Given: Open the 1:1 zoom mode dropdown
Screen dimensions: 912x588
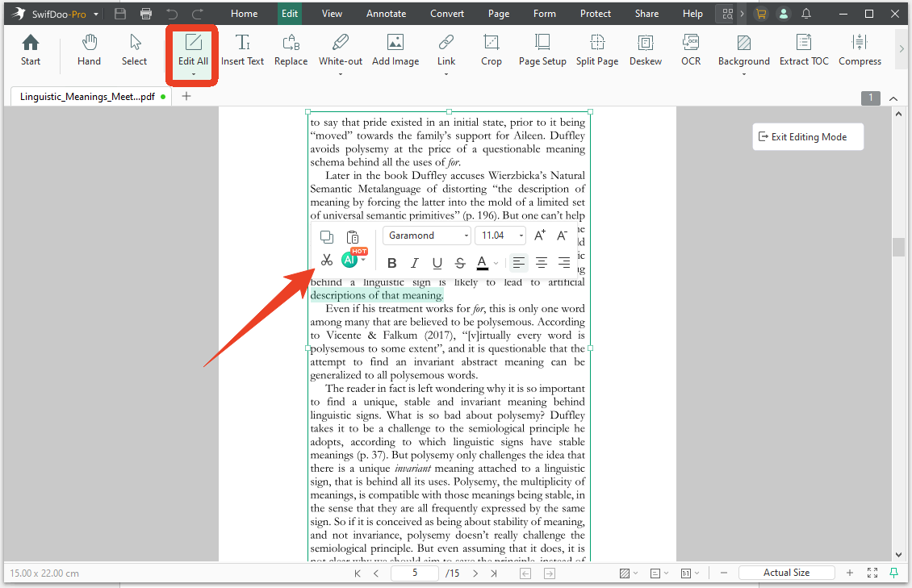Looking at the screenshot, I should pyautogui.click(x=690, y=573).
